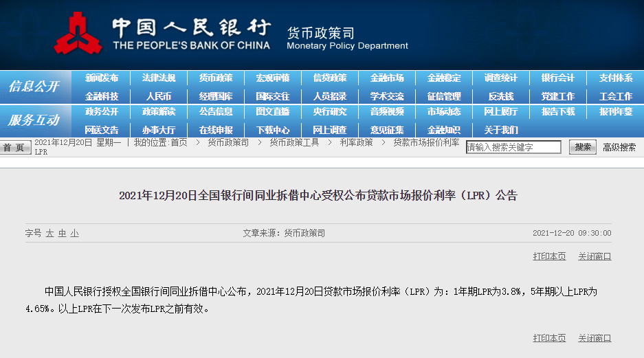Open 市场动态 section
The height and width of the screenshot is (358, 644).
pyautogui.click(x=444, y=111)
